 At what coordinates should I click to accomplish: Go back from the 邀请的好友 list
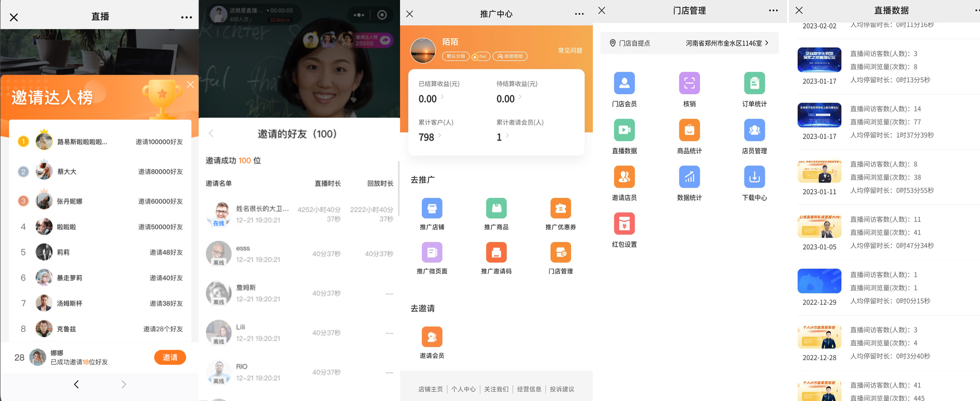pos(212,134)
